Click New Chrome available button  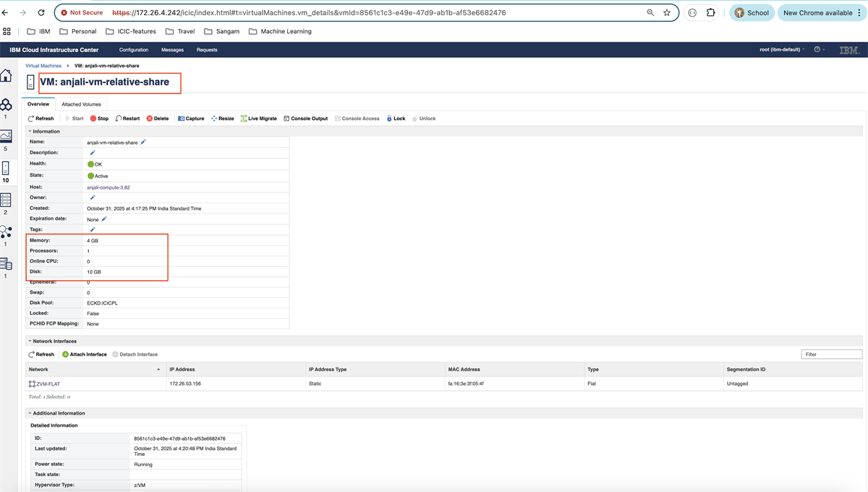coord(821,13)
